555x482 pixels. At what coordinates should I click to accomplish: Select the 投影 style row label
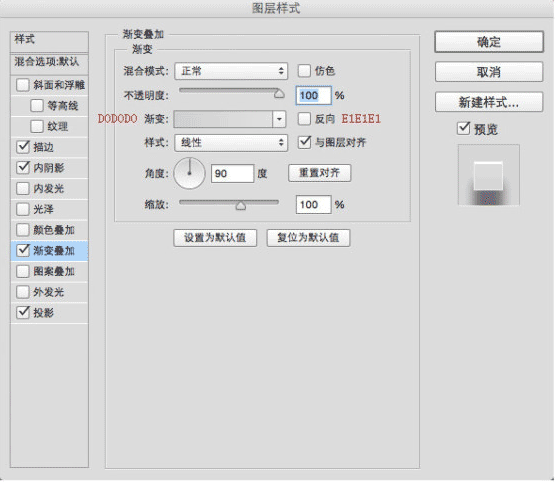pyautogui.click(x=43, y=312)
